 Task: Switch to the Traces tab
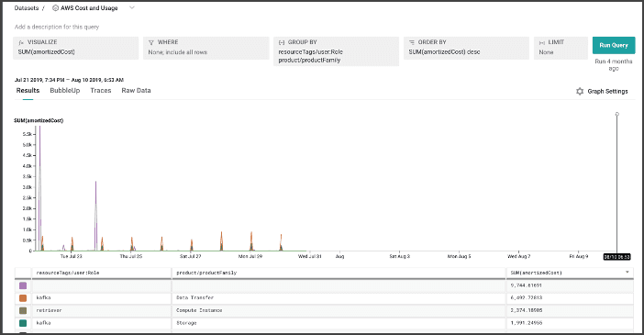point(101,91)
